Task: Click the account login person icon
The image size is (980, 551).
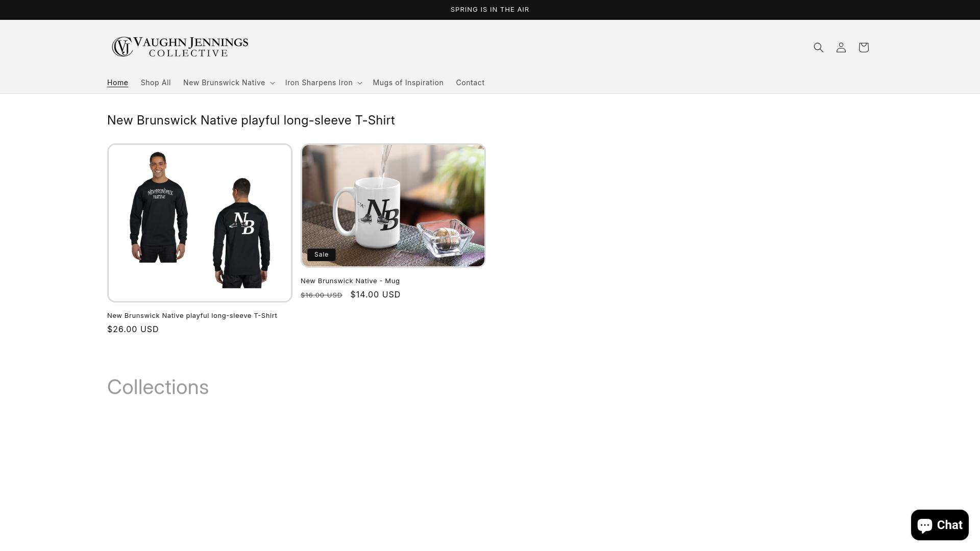Action: (841, 47)
